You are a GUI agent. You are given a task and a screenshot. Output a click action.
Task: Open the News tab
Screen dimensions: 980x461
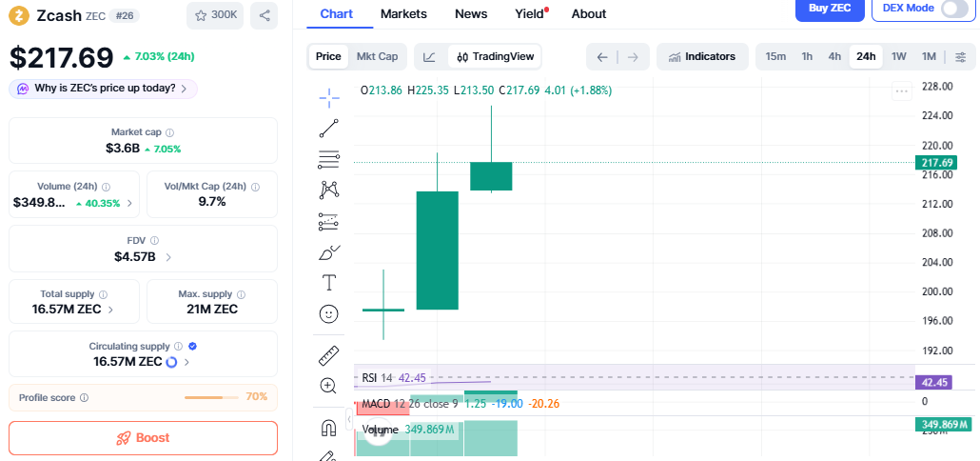(471, 13)
